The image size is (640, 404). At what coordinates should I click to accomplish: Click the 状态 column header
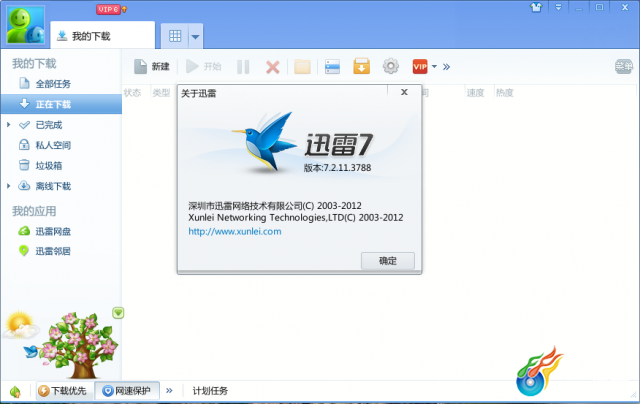coord(132,93)
